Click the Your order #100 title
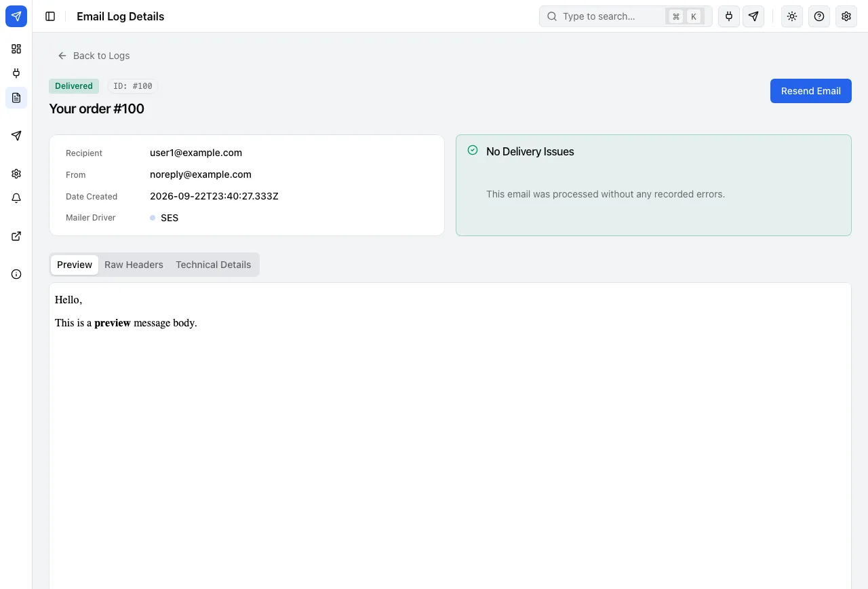 click(96, 109)
